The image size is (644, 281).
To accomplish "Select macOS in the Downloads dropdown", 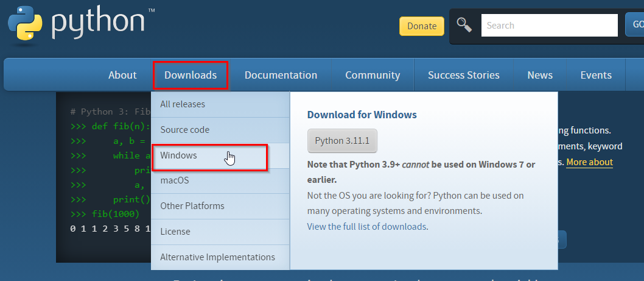I will coord(220,180).
